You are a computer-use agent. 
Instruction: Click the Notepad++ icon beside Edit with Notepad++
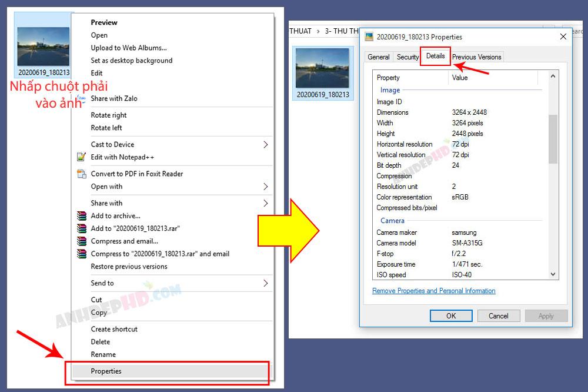tap(81, 157)
